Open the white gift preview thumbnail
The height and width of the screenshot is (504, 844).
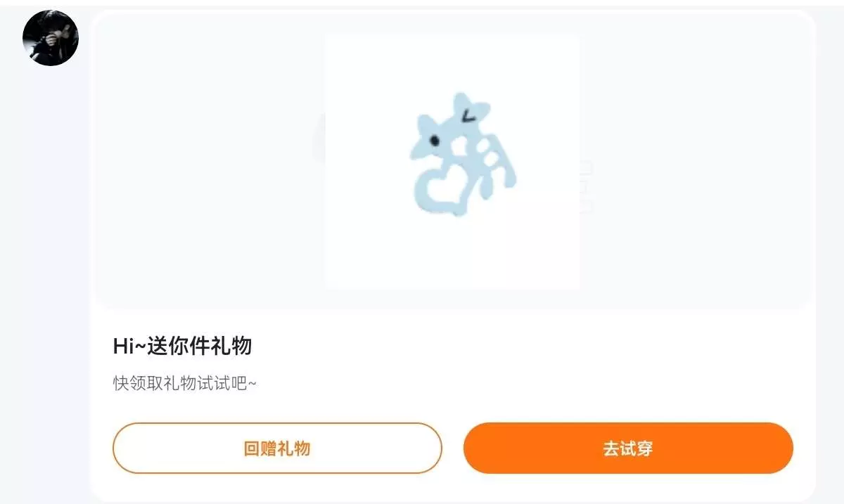[452, 161]
